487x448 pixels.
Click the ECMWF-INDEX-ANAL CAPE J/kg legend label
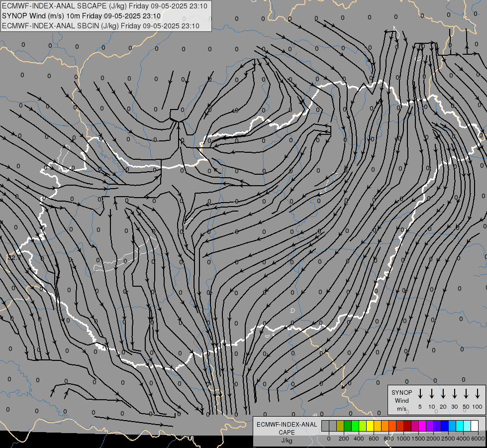coord(287,432)
